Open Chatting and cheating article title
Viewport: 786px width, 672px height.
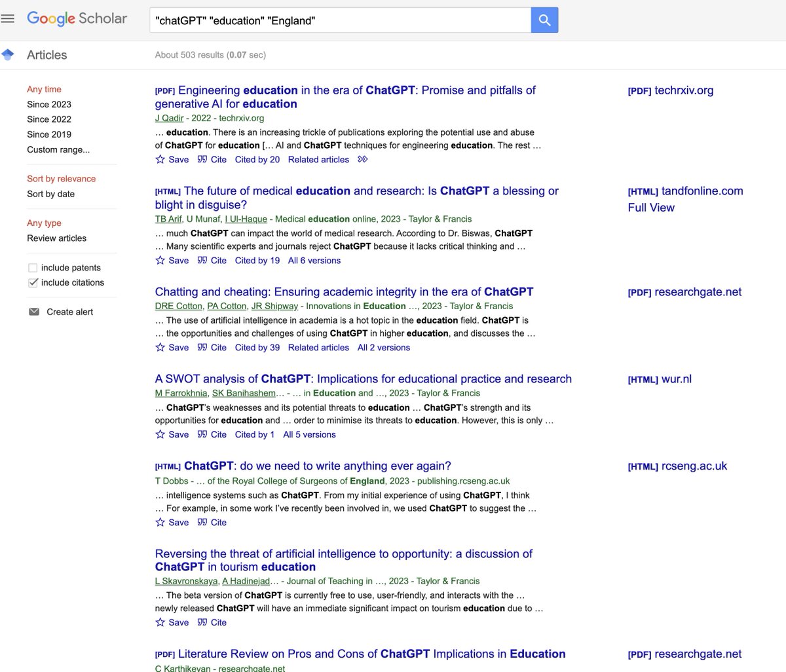click(x=344, y=292)
